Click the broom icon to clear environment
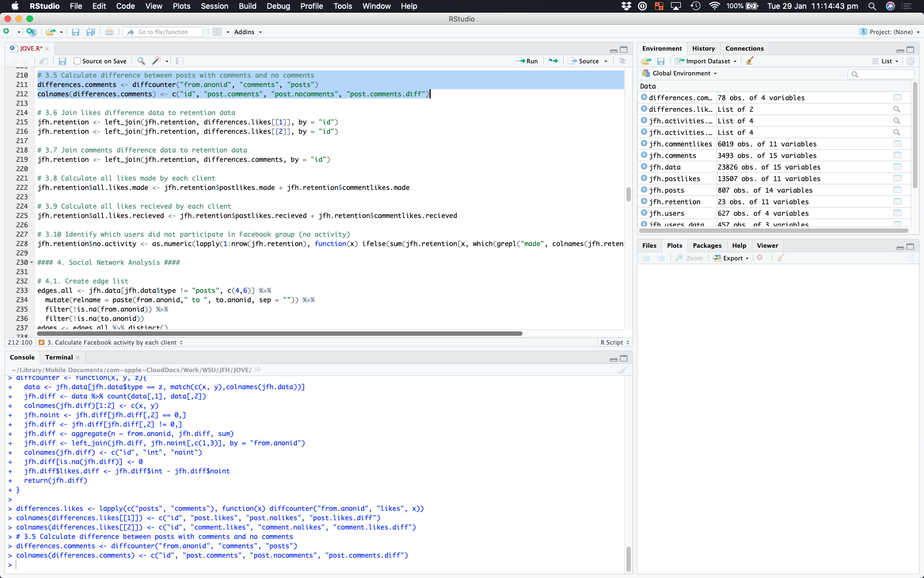 click(x=750, y=61)
